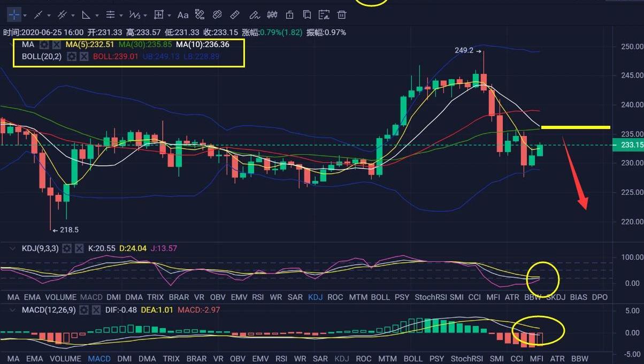Toggle the lock drawings icon in toolbar
This screenshot has width=644, height=364.
[289, 14]
